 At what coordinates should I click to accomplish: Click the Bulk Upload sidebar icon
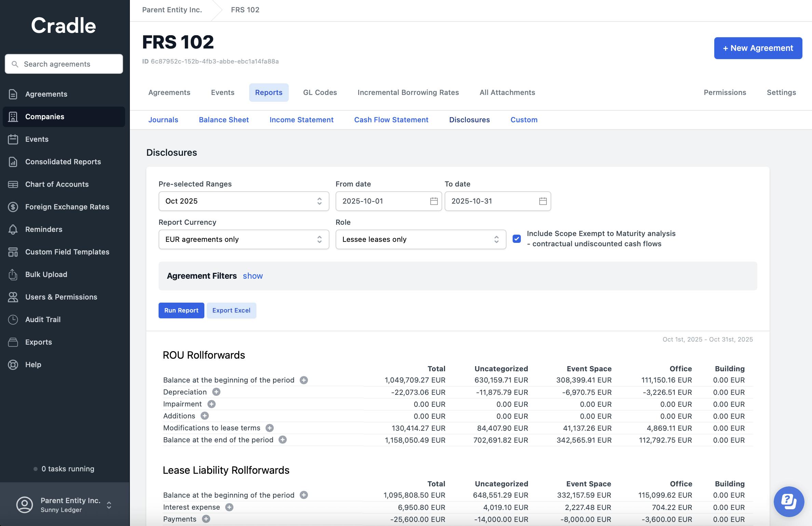[13, 275]
